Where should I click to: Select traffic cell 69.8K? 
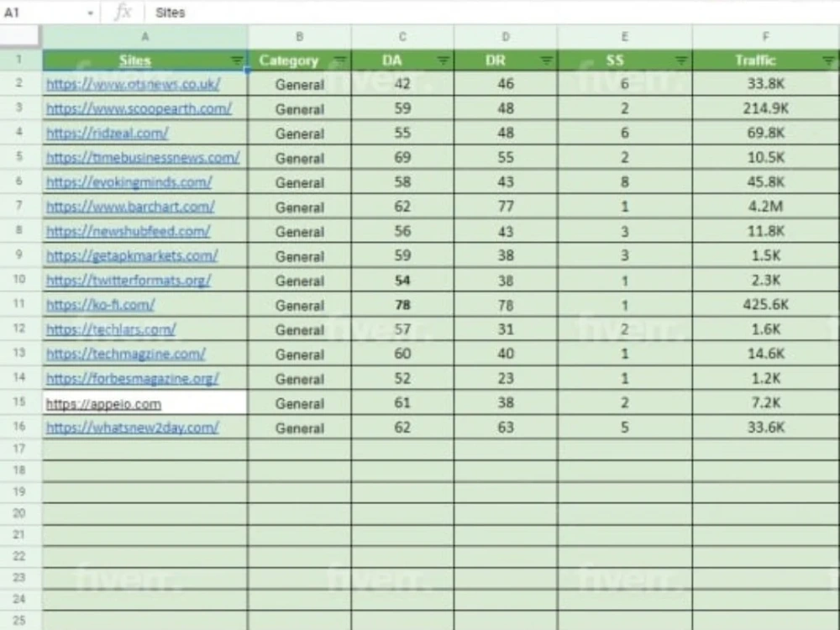coord(765,134)
